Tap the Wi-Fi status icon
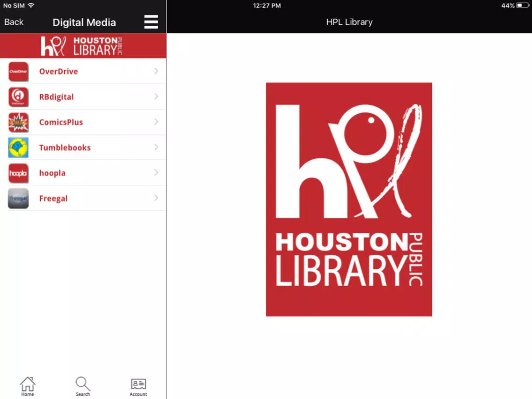The width and height of the screenshot is (532, 399). click(31, 5)
